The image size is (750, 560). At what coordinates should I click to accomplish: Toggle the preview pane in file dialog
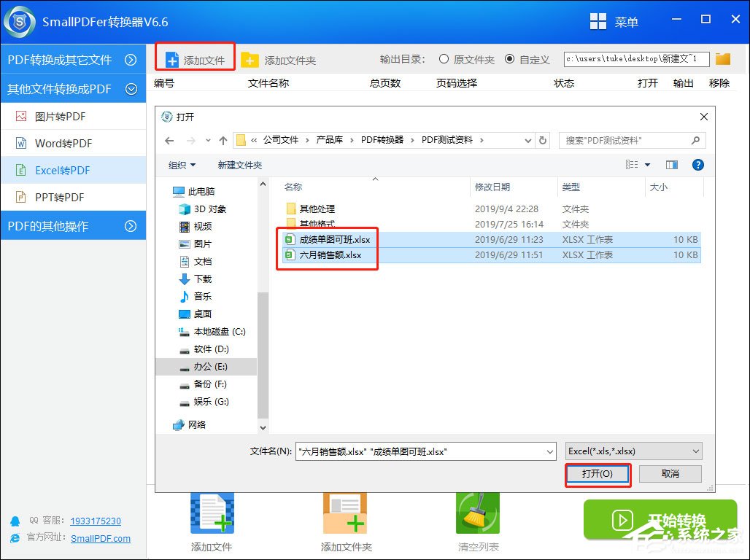click(x=671, y=165)
